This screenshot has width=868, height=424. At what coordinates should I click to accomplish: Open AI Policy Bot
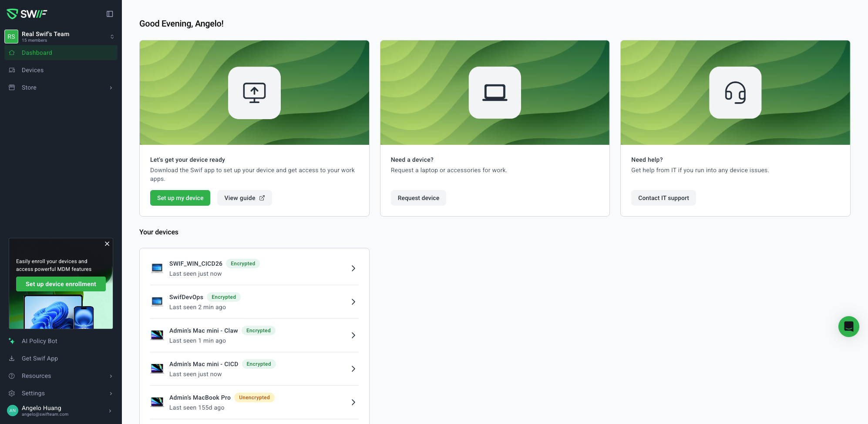(x=40, y=341)
